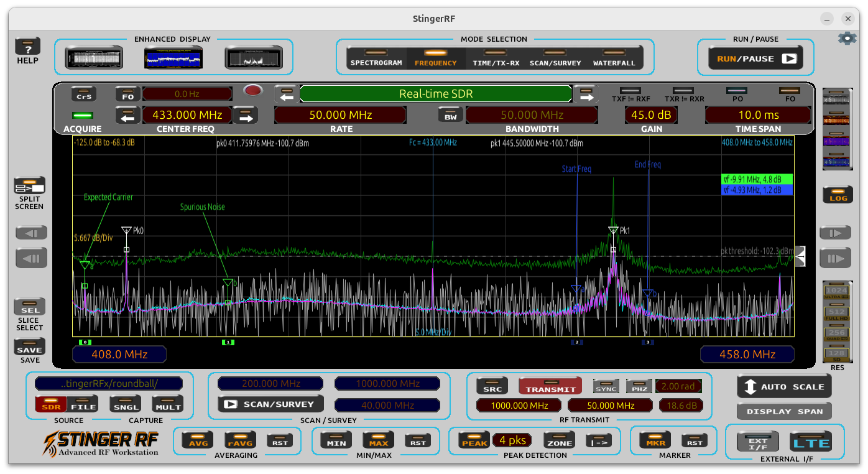Click the SAVE button
This screenshot has height=474, width=868.
30,347
